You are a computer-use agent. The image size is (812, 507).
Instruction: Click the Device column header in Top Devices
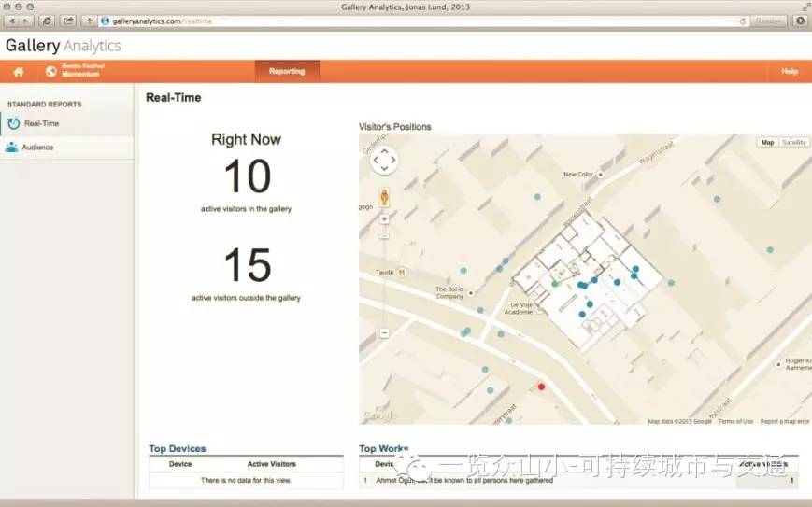(180, 464)
